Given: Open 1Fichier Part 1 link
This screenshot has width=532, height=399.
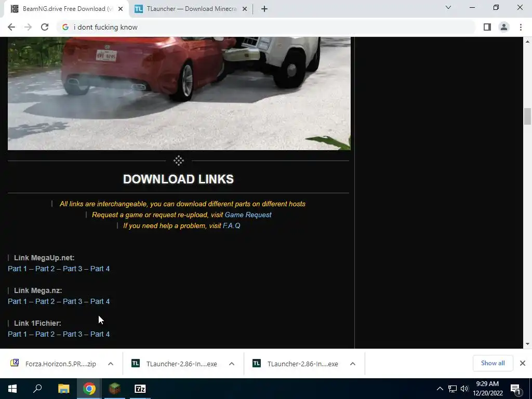Looking at the screenshot, I should pos(17,334).
